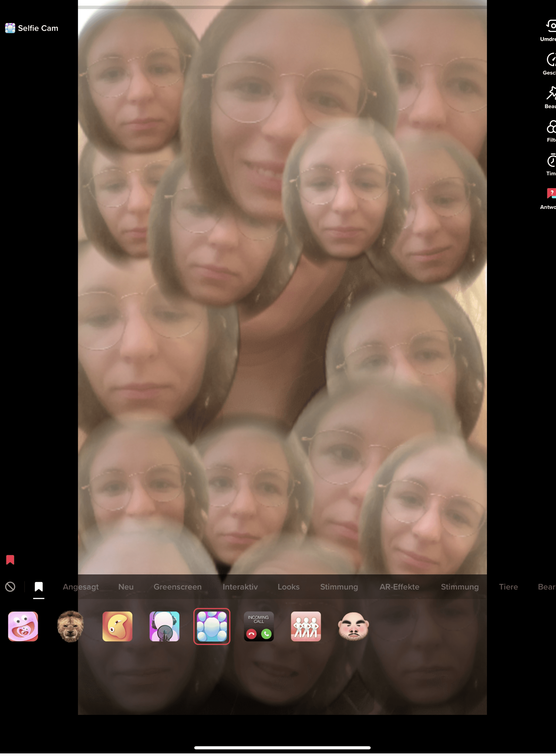This screenshot has width=556, height=756.
Task: Remove effect with the no-effect circle
Action: click(10, 587)
